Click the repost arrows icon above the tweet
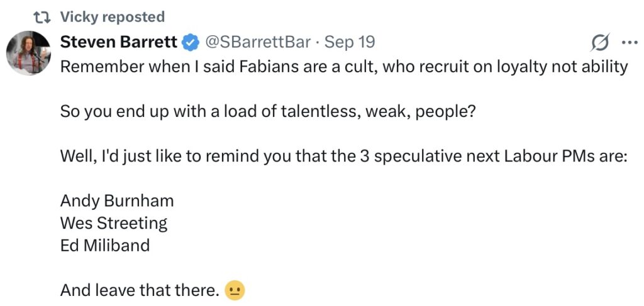644x306 pixels. click(x=44, y=17)
